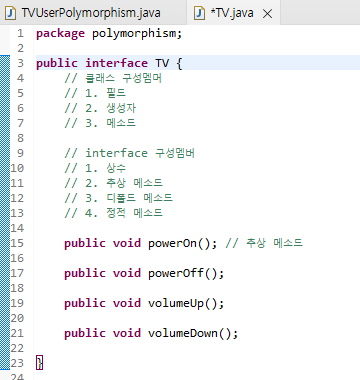The width and height of the screenshot is (360, 380).
Task: Click line number 21 in the gutter
Action: point(17,333)
